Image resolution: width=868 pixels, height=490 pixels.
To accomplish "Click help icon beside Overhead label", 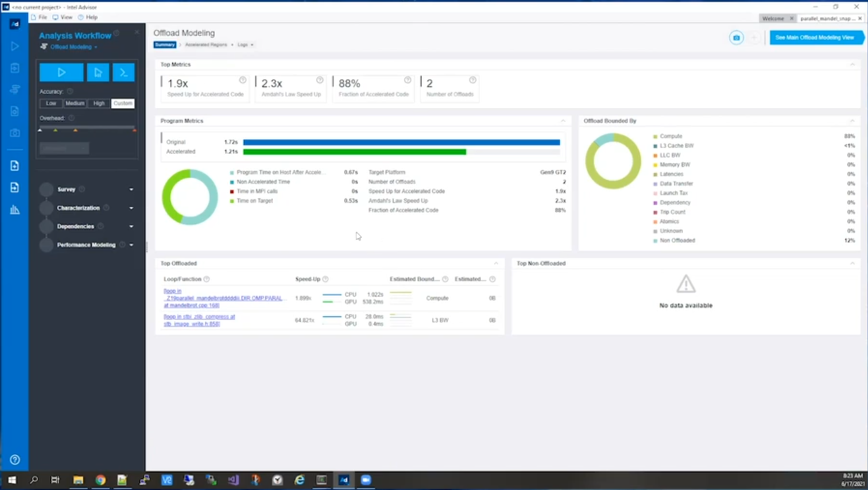I will (x=71, y=118).
